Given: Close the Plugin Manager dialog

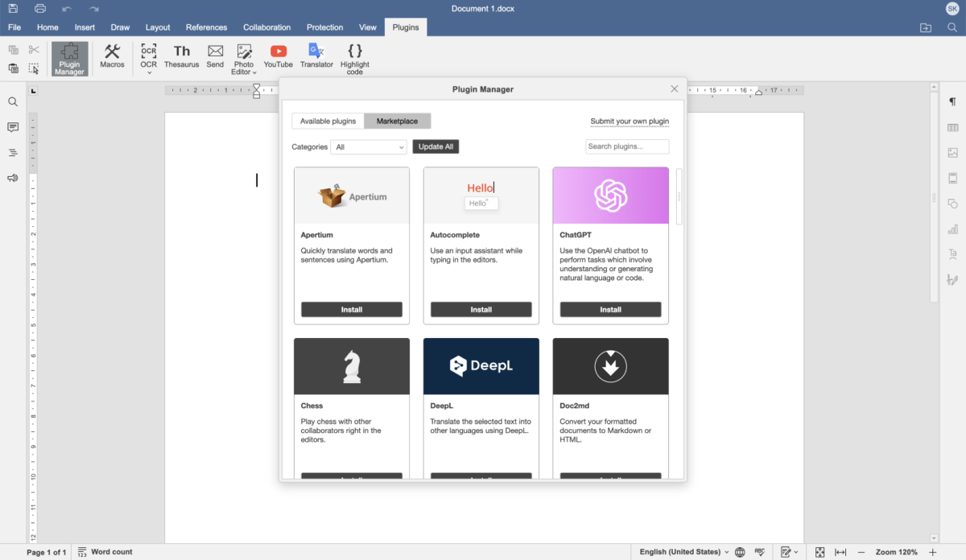Looking at the screenshot, I should 675,89.
